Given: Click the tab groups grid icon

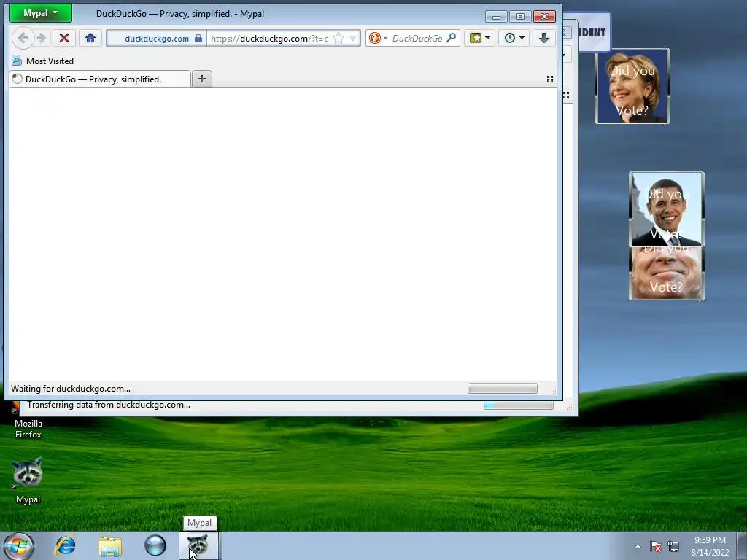Looking at the screenshot, I should (x=550, y=79).
